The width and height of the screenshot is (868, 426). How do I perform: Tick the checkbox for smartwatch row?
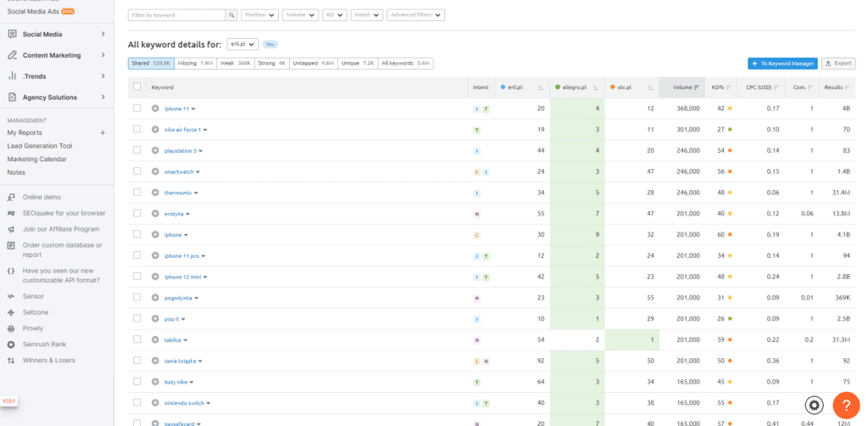point(136,171)
